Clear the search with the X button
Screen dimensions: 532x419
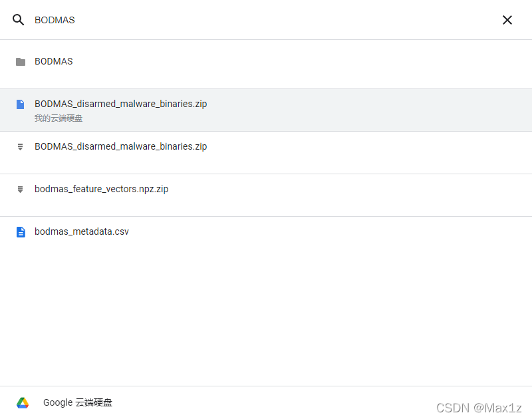click(x=507, y=20)
